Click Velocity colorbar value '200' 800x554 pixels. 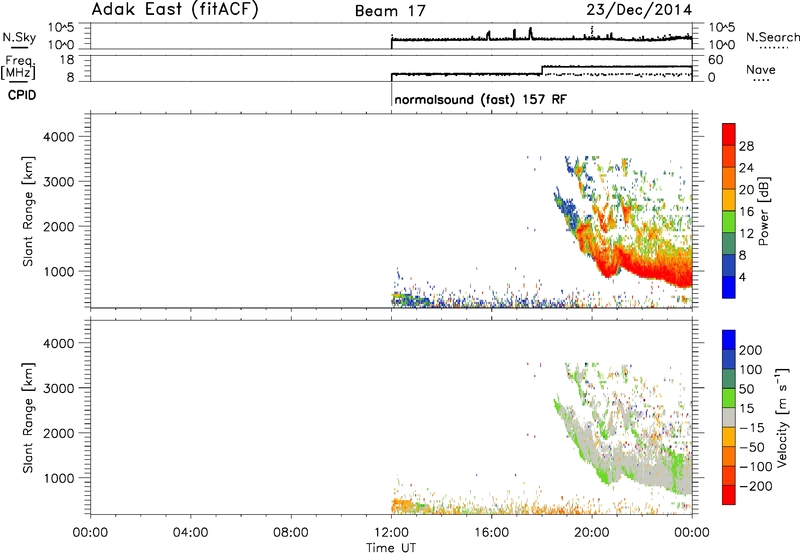(x=751, y=350)
